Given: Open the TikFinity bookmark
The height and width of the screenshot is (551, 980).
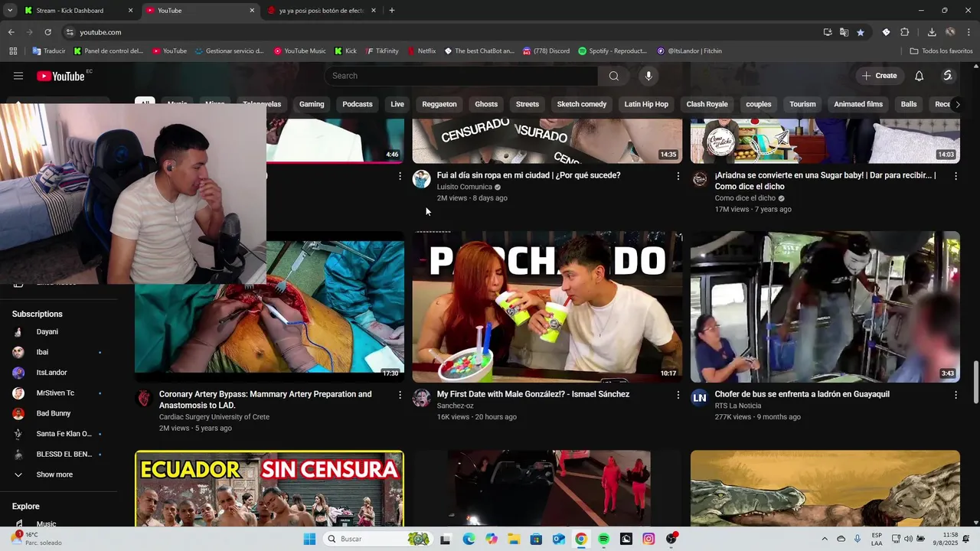Looking at the screenshot, I should pyautogui.click(x=381, y=51).
